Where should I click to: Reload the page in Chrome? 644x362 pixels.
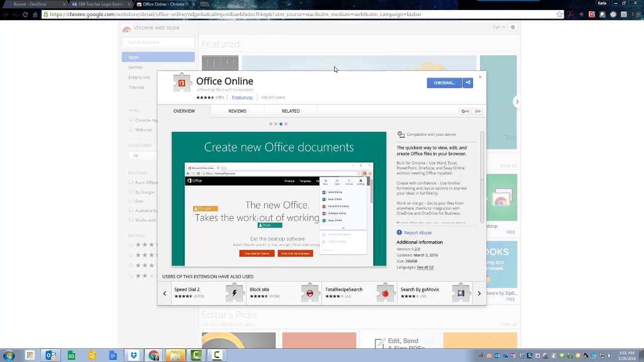pos(25,15)
